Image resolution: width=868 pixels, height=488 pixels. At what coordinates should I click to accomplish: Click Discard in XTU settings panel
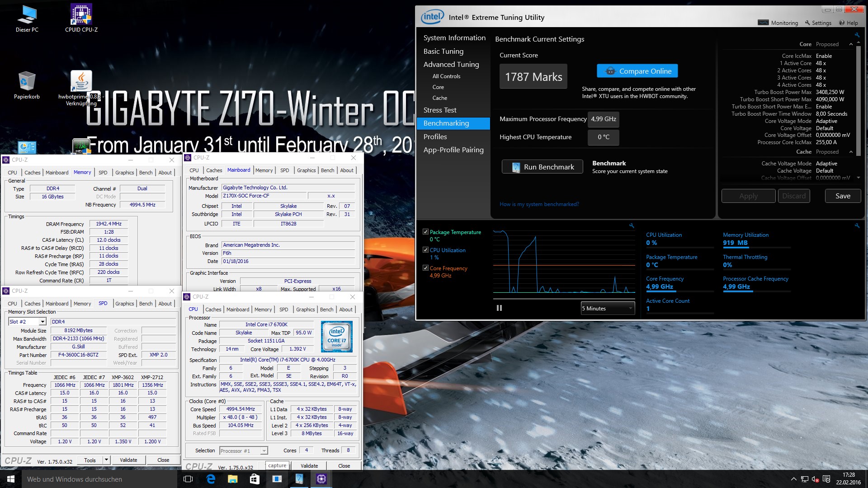click(x=793, y=196)
